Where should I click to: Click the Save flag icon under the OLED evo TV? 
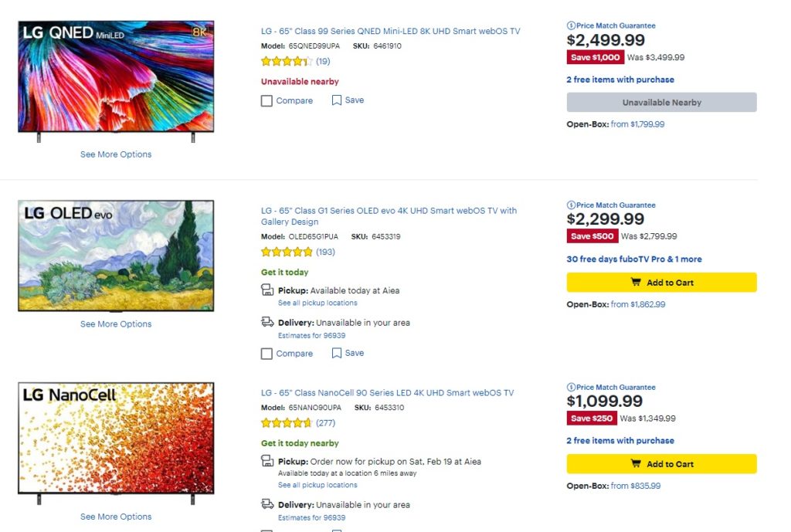[x=336, y=353]
